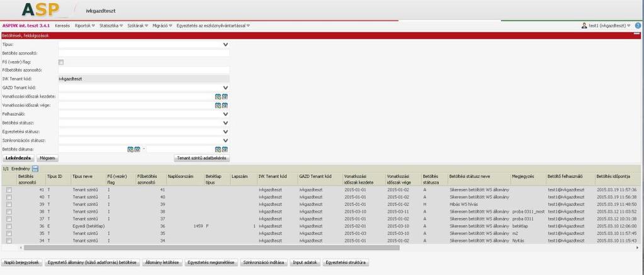This screenshot has height=275, width=644.
Task: Click into the Főbetöltés azonosító input field
Action: point(144,70)
